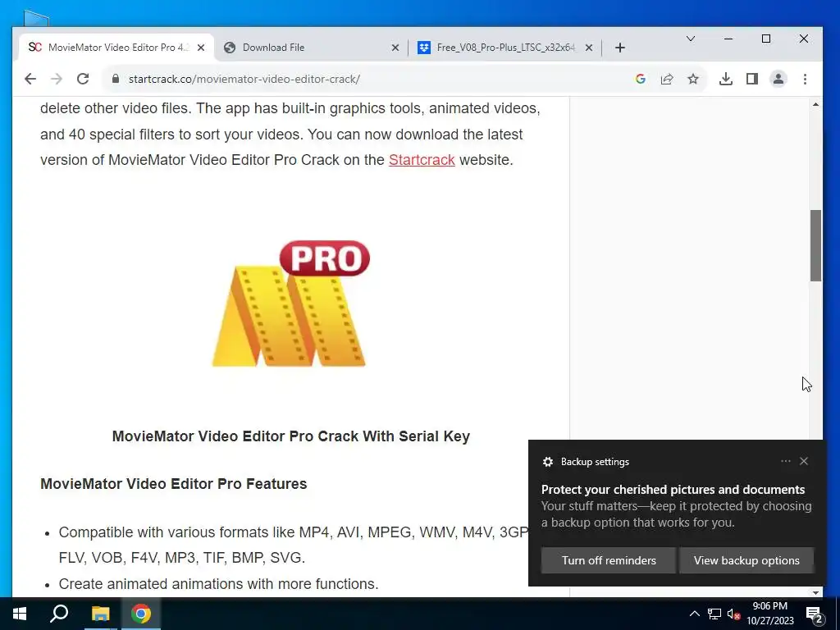This screenshot has height=630, width=840.
Task: Share this page icon
Action: click(666, 80)
